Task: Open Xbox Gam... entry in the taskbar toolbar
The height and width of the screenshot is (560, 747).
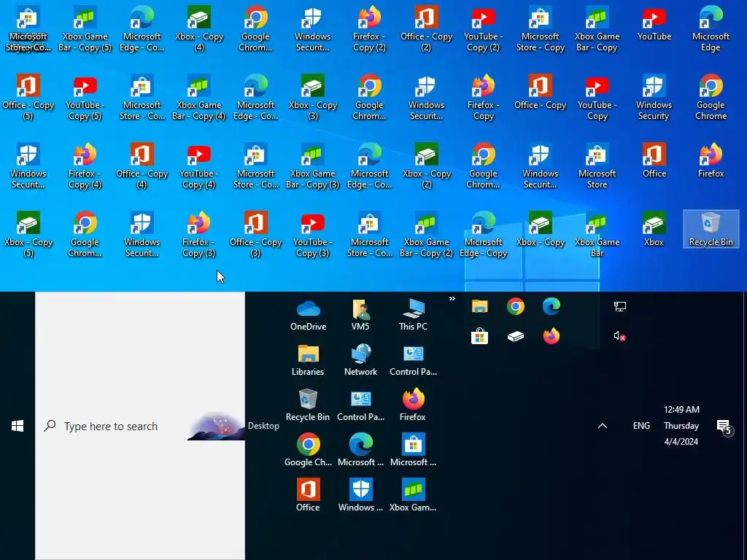Action: click(413, 496)
